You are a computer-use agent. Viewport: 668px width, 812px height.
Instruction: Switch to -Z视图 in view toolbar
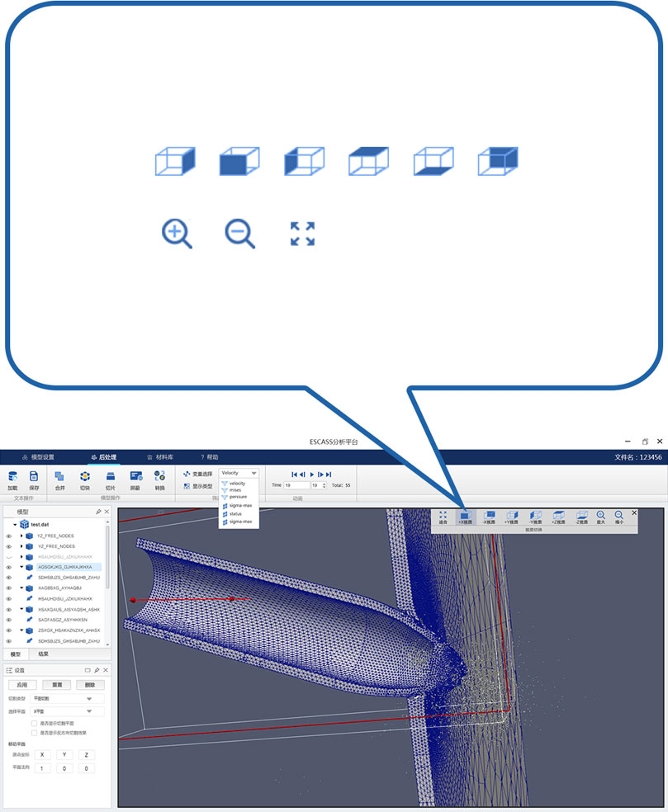click(581, 517)
